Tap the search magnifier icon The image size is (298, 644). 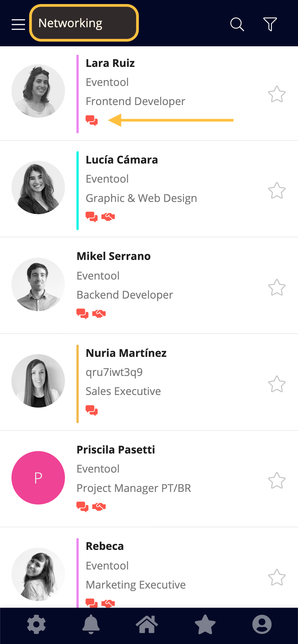point(237,24)
